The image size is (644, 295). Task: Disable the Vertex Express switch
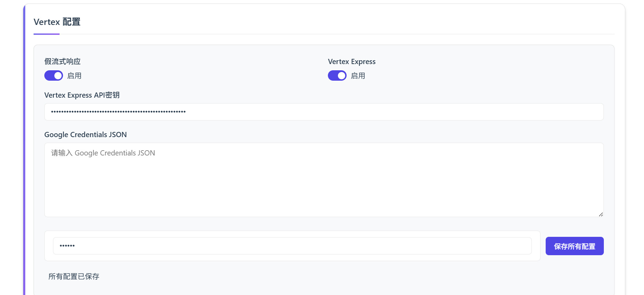click(x=337, y=75)
